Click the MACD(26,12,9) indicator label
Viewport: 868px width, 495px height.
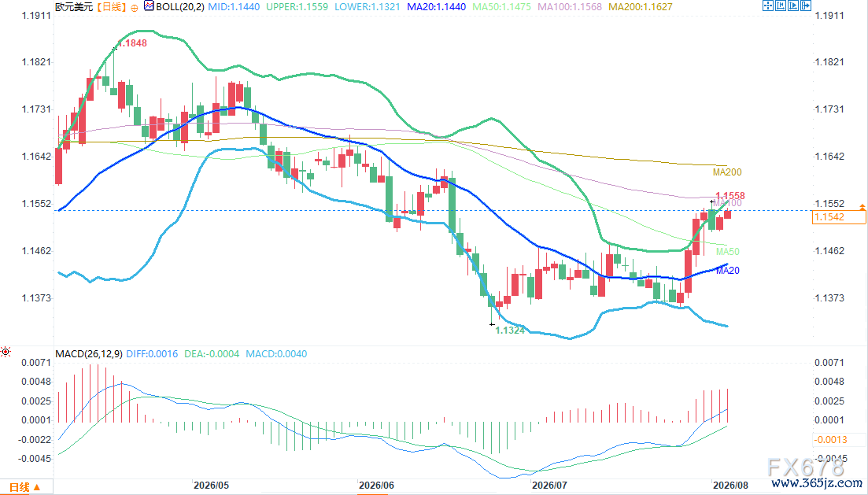89,354
